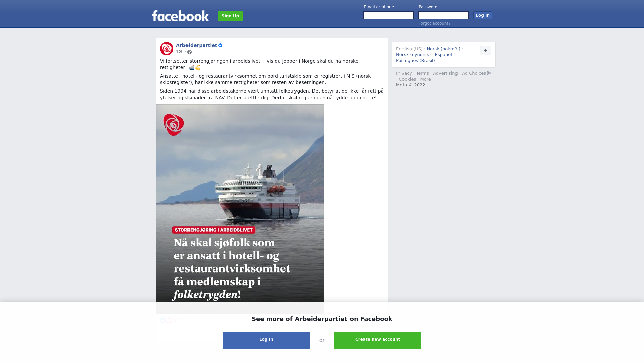Click the blue Log In banner button
The height and width of the screenshot is (362, 644).
coord(266,340)
